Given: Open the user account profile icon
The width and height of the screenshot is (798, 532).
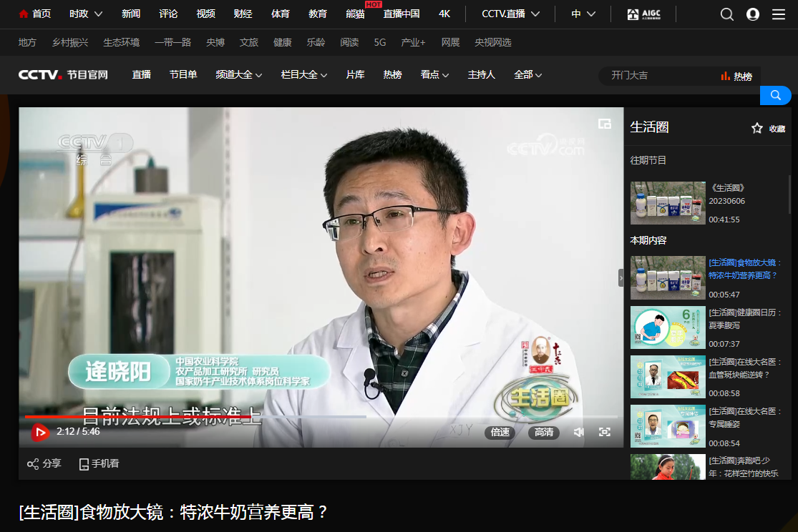Looking at the screenshot, I should coord(753,14).
